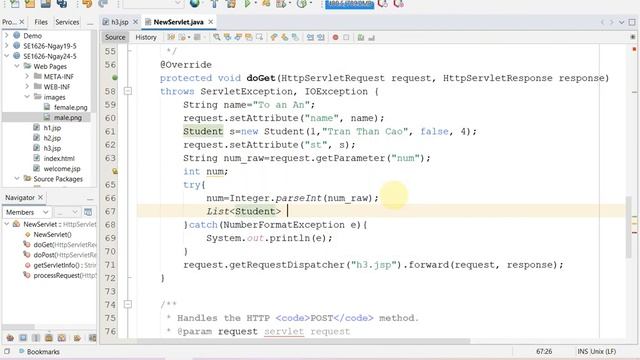
Task: Toggle the fifth filter icon in the Navigator bottom bar
Action: [x=62, y=338]
